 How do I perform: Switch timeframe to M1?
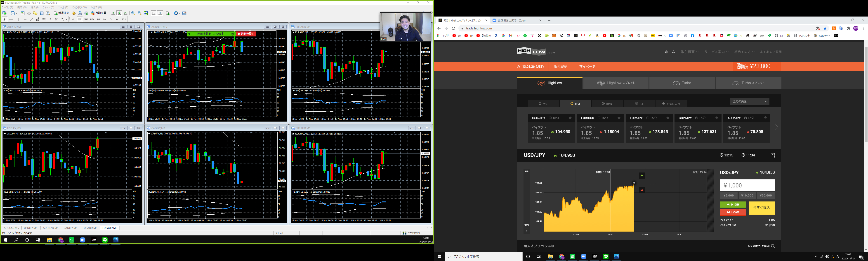pos(73,19)
